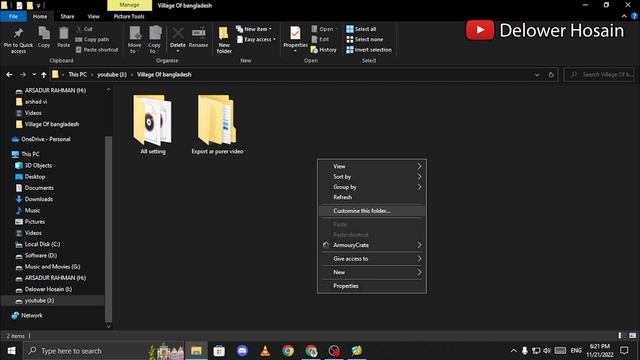The width and height of the screenshot is (640, 360).
Task: Click the Rename ribbon icon
Action: click(198, 37)
